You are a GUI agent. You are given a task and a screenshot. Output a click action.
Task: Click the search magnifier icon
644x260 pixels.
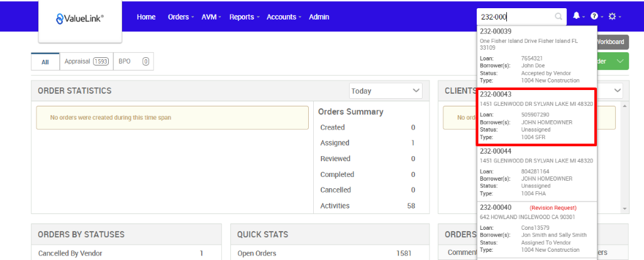pyautogui.click(x=558, y=17)
